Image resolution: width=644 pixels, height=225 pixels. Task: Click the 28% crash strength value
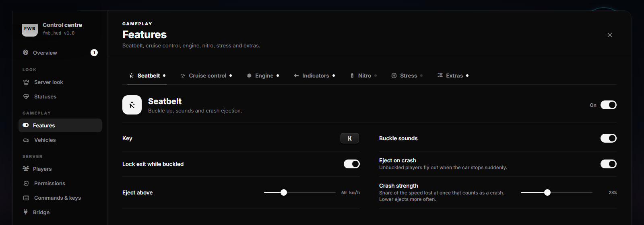coord(613,192)
